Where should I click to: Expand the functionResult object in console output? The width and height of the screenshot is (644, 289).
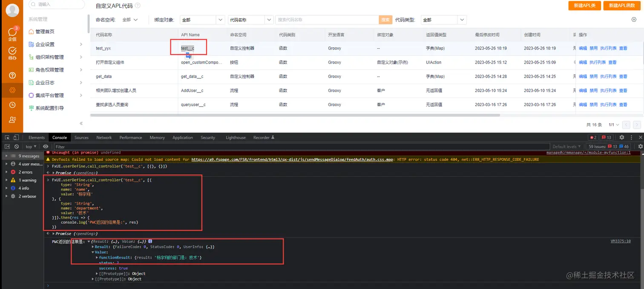[97, 257]
